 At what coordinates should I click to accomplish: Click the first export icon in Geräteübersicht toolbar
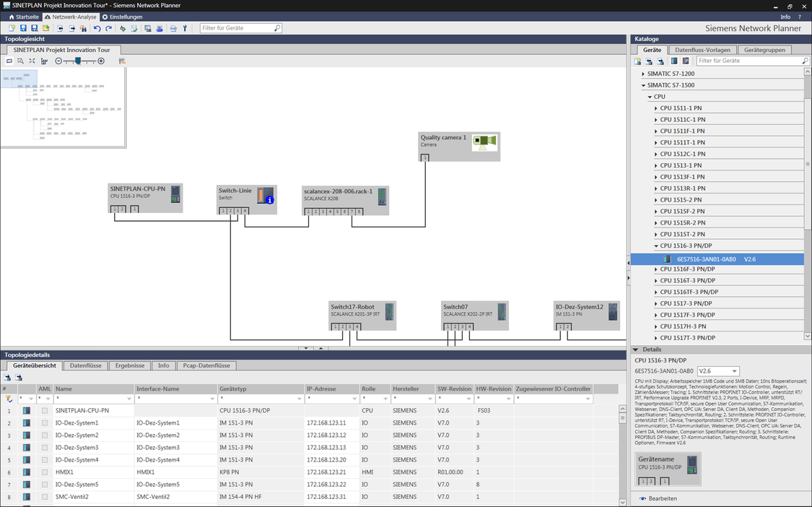(7, 378)
